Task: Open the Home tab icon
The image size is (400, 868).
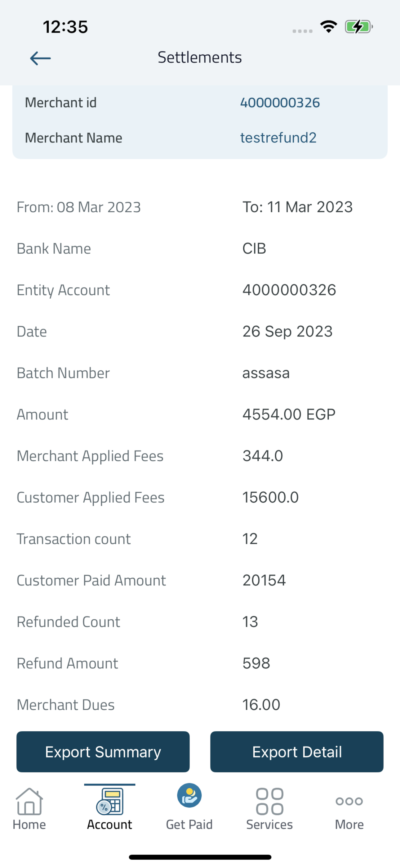Action: tap(29, 801)
